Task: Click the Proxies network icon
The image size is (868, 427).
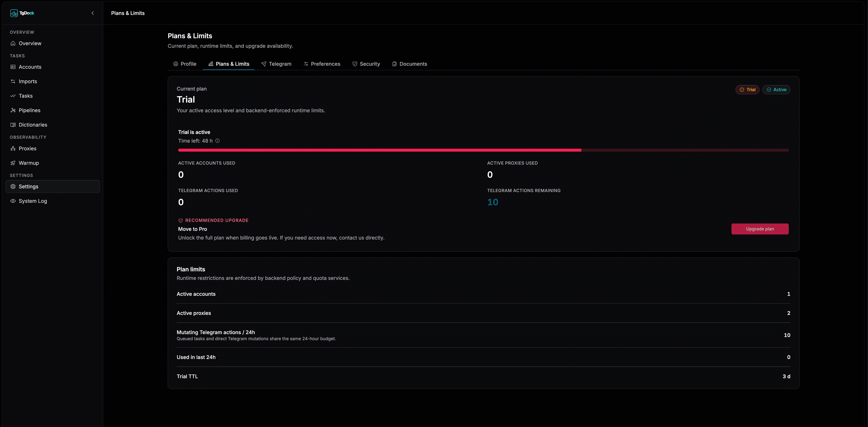Action: 13,148
